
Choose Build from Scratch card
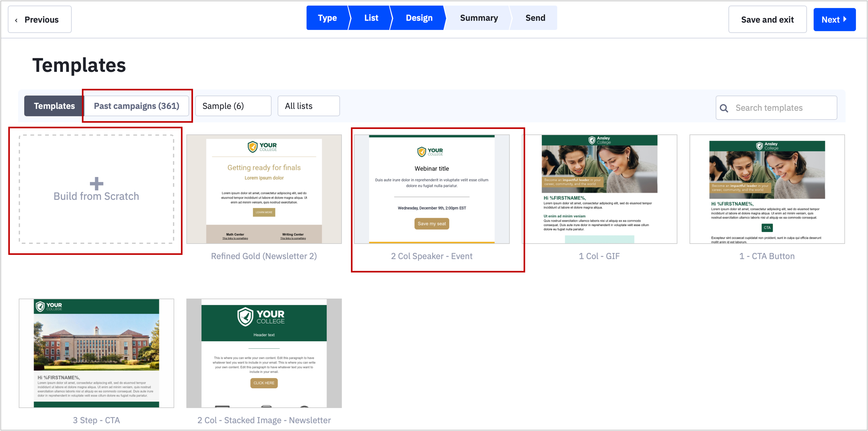click(96, 189)
